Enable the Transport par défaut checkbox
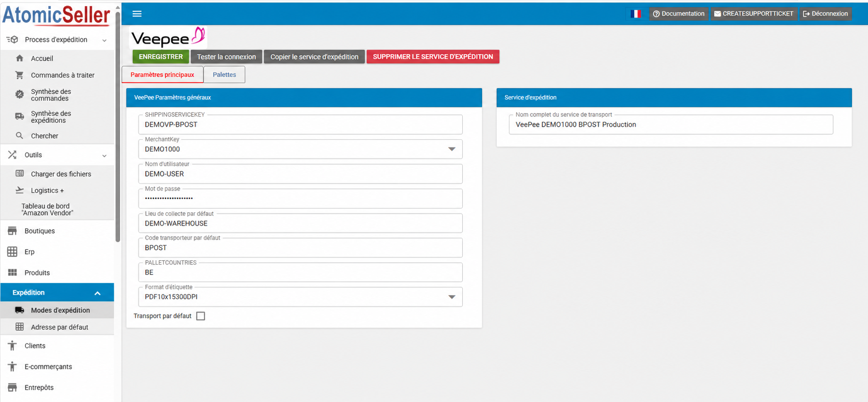The image size is (868, 402). coord(201,316)
